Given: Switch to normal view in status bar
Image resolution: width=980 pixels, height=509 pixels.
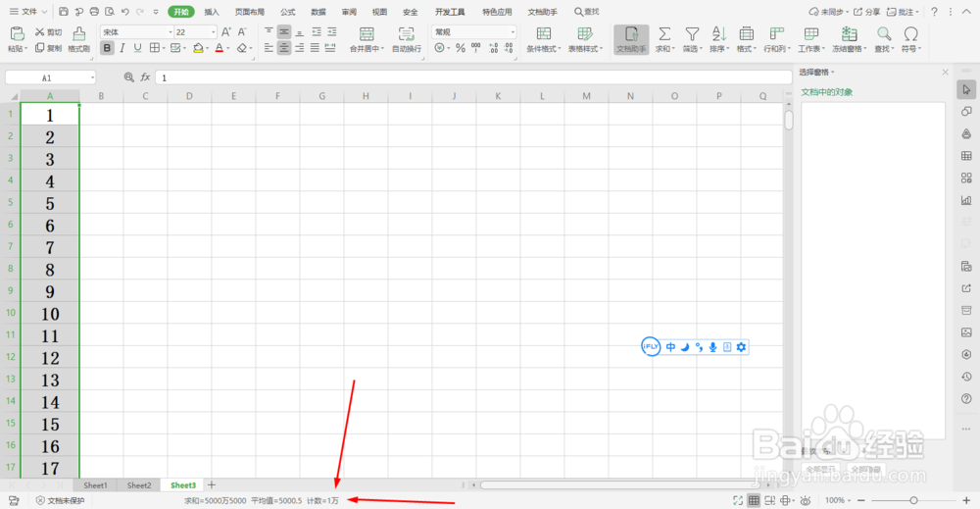Looking at the screenshot, I should click(x=754, y=500).
